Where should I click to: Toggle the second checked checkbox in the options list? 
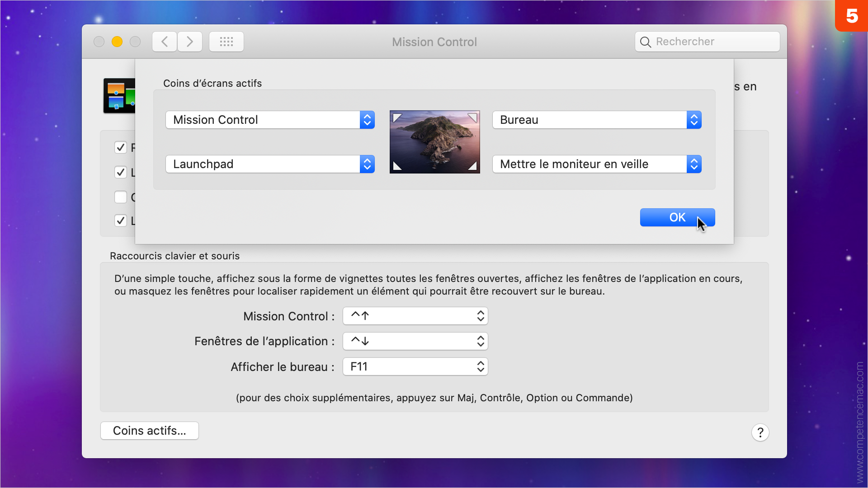120,172
